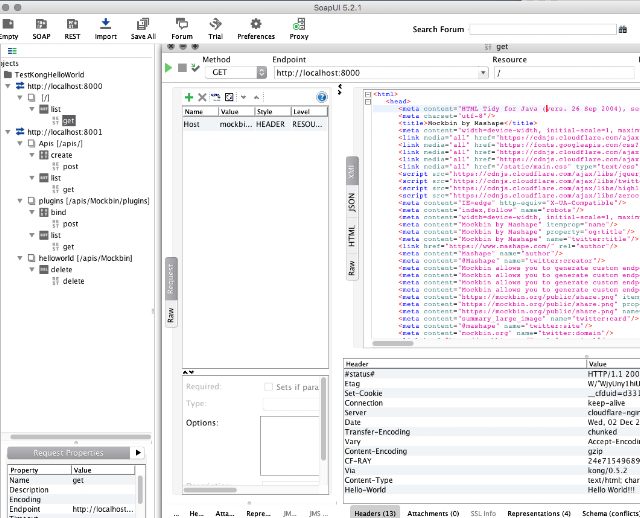Select post request under create
This screenshot has width=640, height=518.
(70, 167)
